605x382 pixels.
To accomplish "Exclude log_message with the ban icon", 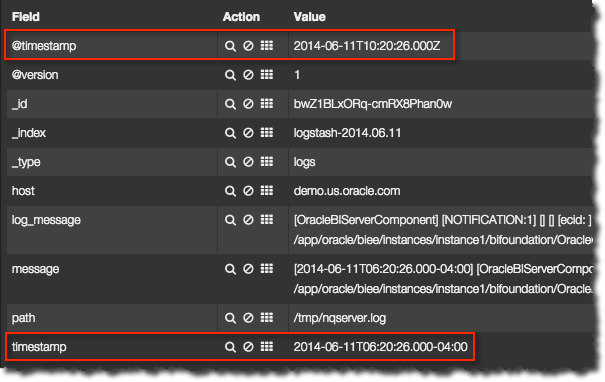I will tap(248, 220).
